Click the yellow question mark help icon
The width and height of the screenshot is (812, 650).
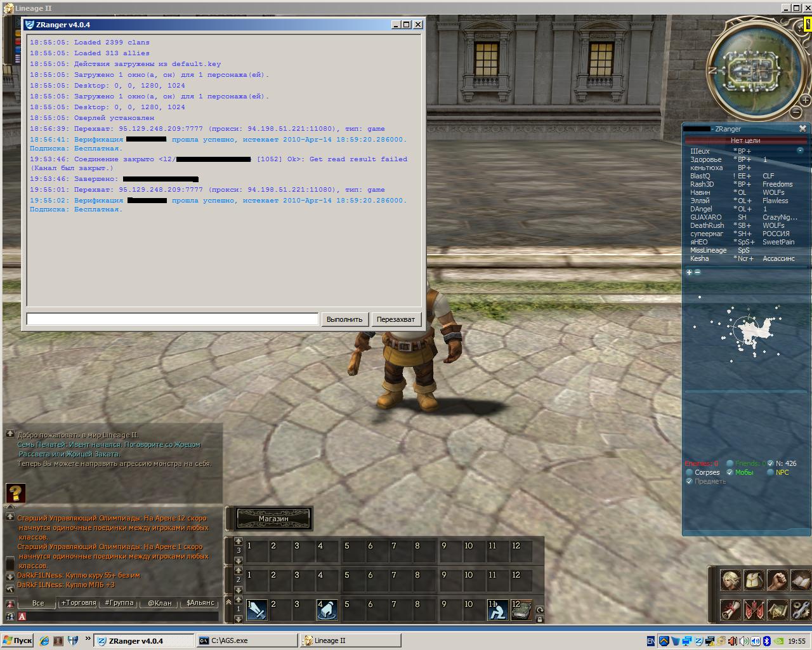[15, 493]
